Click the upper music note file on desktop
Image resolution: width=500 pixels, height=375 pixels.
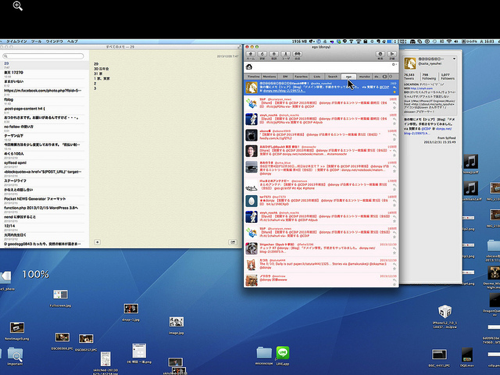coord(470,162)
